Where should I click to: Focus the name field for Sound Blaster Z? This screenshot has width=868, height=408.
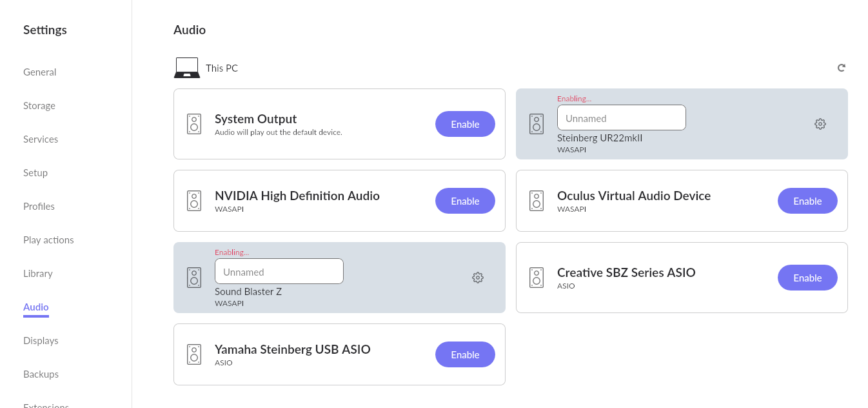279,271
